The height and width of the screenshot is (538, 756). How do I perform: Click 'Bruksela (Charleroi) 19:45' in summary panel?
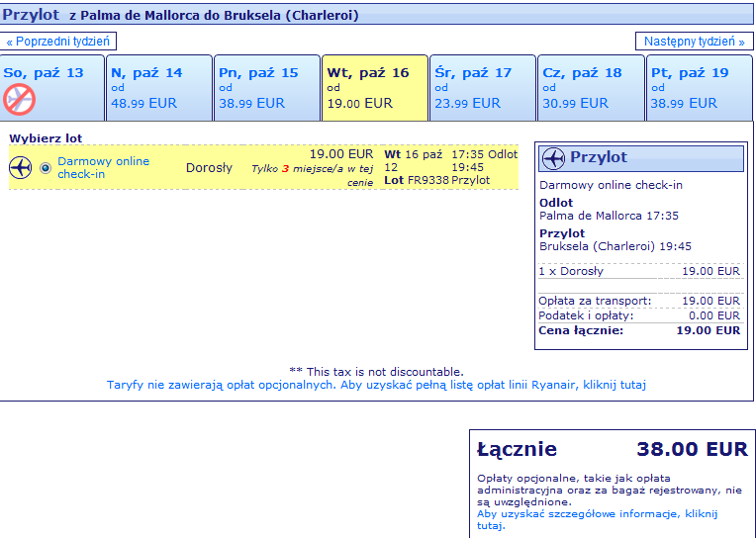click(615, 246)
